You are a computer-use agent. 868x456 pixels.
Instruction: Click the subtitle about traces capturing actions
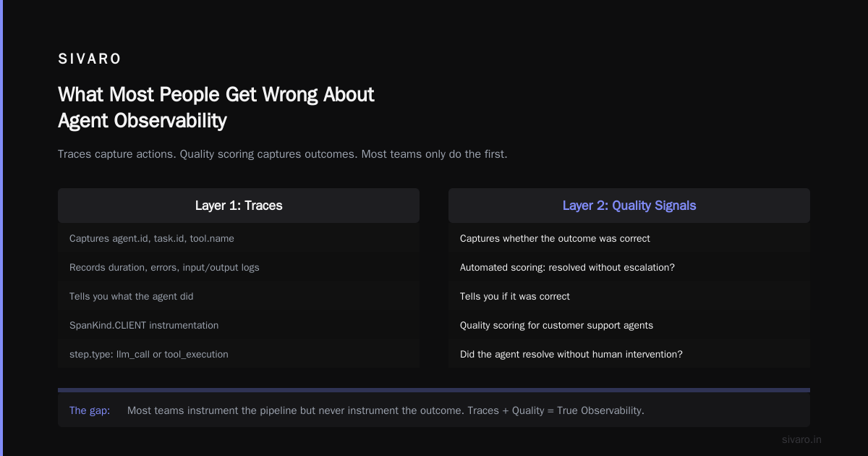pos(283,154)
